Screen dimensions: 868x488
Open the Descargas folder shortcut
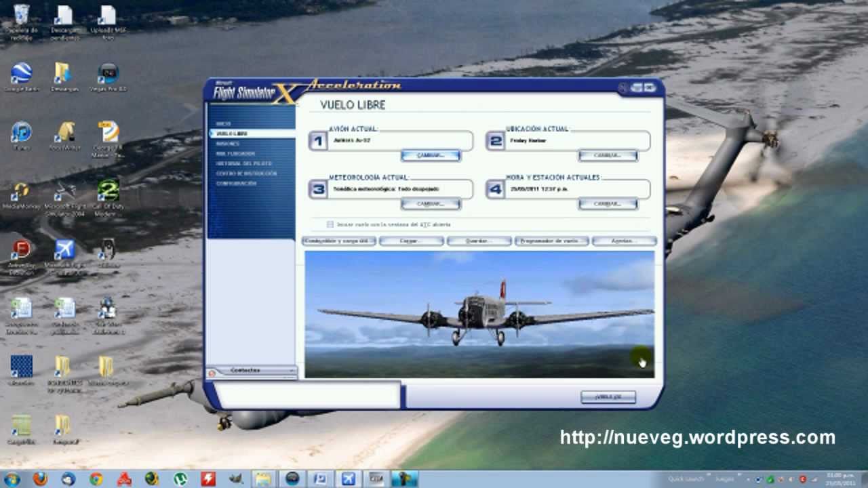64,77
